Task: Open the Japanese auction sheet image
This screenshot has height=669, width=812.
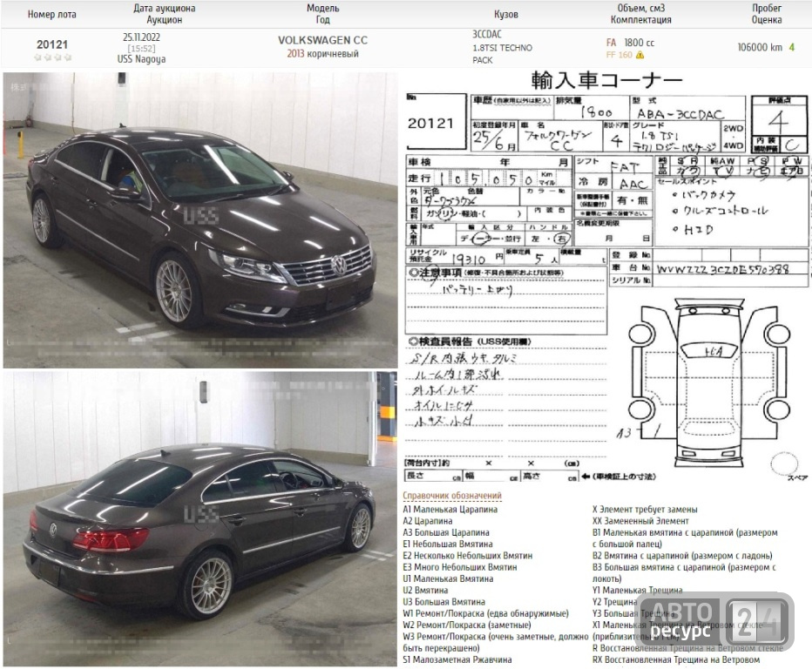Action: (x=606, y=277)
